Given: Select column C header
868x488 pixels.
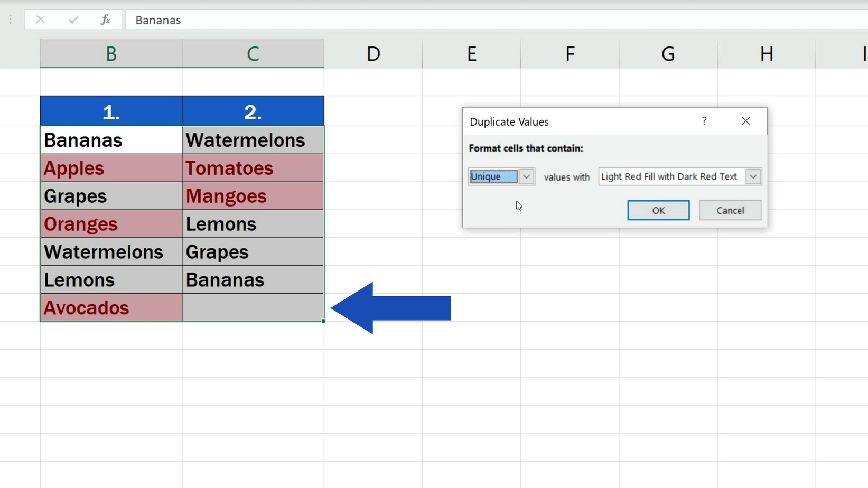Looking at the screenshot, I should [x=253, y=53].
